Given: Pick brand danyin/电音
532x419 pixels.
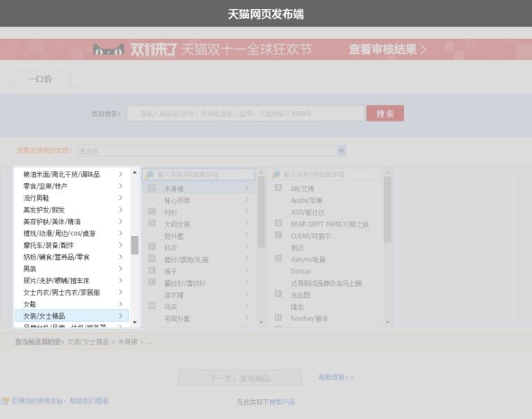Looking at the screenshot, I should 308,260.
